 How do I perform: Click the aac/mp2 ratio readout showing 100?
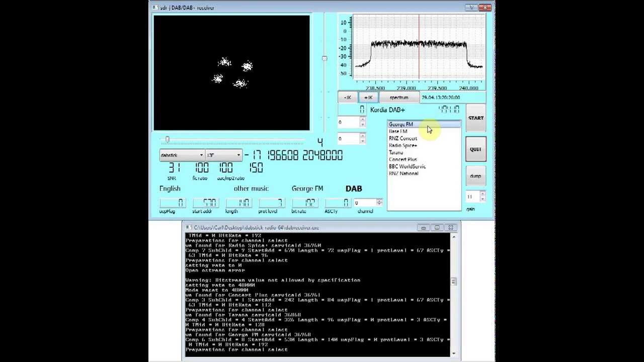(226, 168)
